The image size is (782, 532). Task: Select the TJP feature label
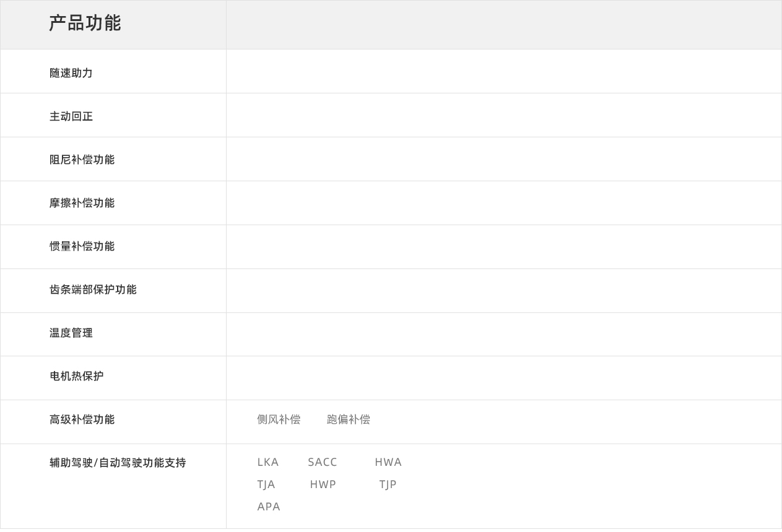pos(388,484)
